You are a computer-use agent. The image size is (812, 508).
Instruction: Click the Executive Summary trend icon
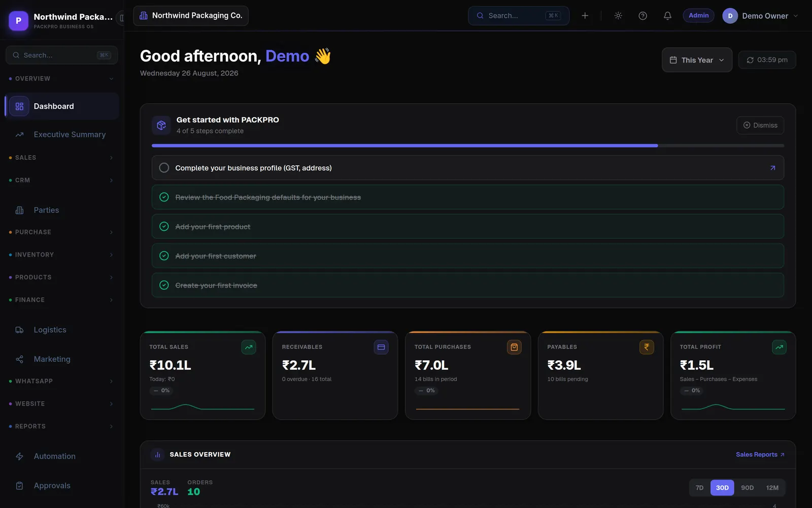click(x=19, y=135)
